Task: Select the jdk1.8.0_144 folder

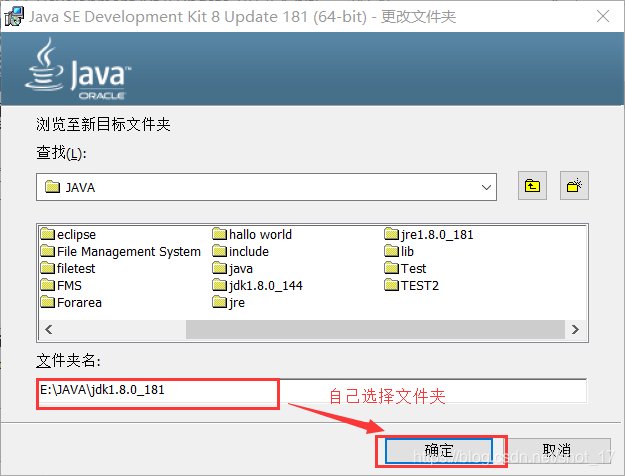Action: (257, 285)
